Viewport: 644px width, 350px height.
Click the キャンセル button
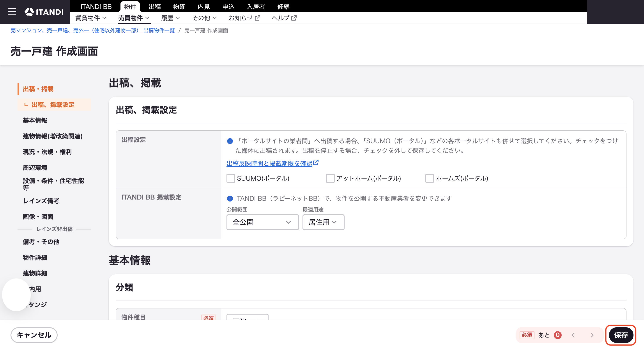click(x=34, y=335)
